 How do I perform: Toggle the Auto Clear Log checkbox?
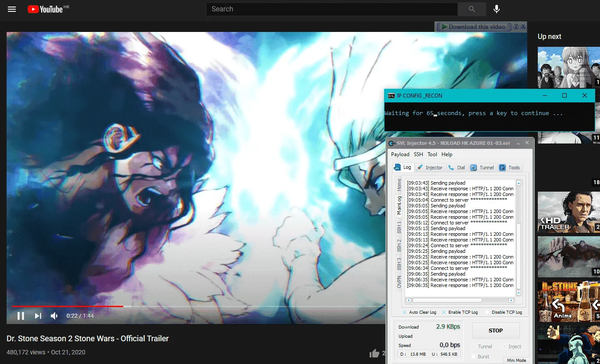[x=405, y=312]
